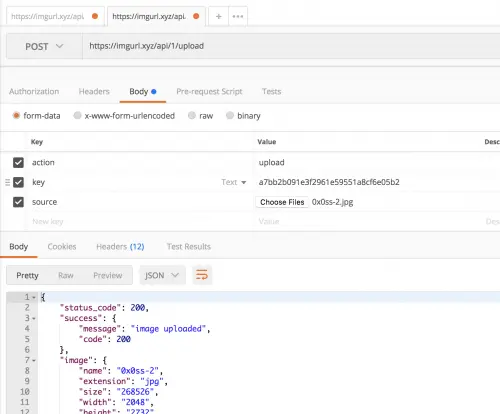Open the Pre-request Script tab
Screen dimensions: 500x414
click(209, 91)
